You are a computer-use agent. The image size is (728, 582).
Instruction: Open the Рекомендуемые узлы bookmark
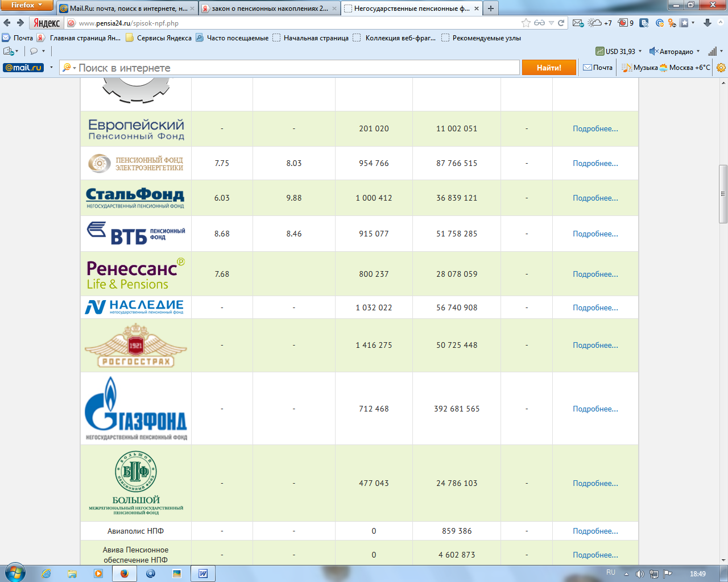(481, 38)
